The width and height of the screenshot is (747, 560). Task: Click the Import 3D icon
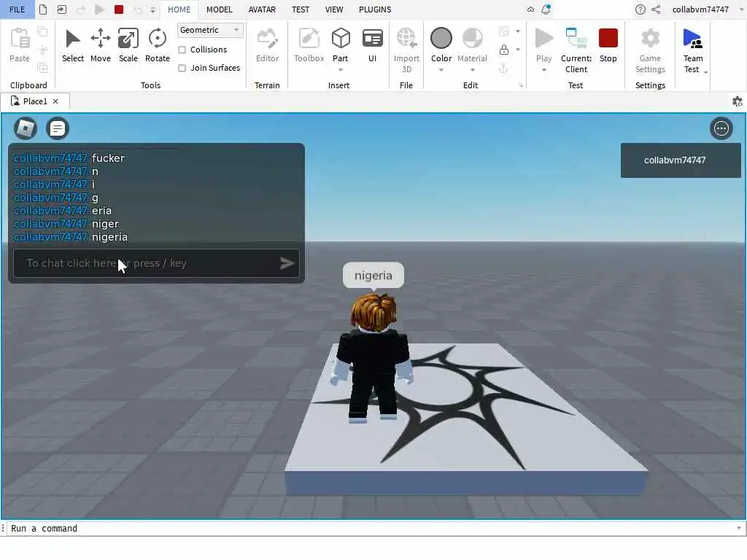(x=406, y=38)
